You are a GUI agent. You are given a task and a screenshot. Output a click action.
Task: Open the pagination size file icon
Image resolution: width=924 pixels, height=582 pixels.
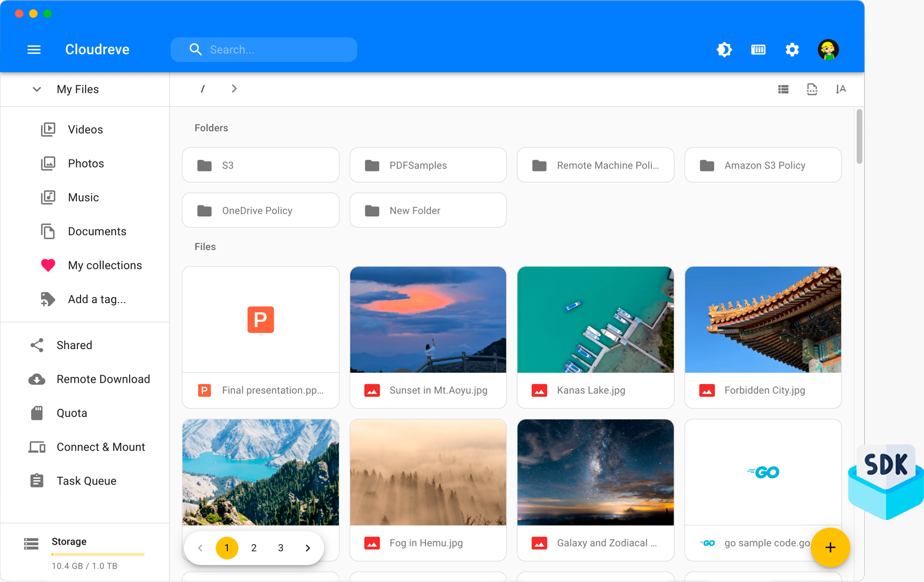click(x=812, y=89)
